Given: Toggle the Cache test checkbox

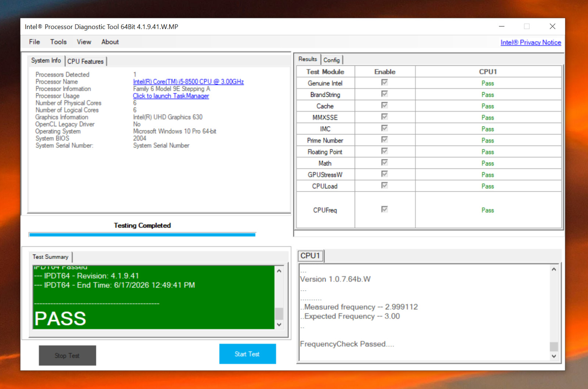Looking at the screenshot, I should click(x=384, y=105).
